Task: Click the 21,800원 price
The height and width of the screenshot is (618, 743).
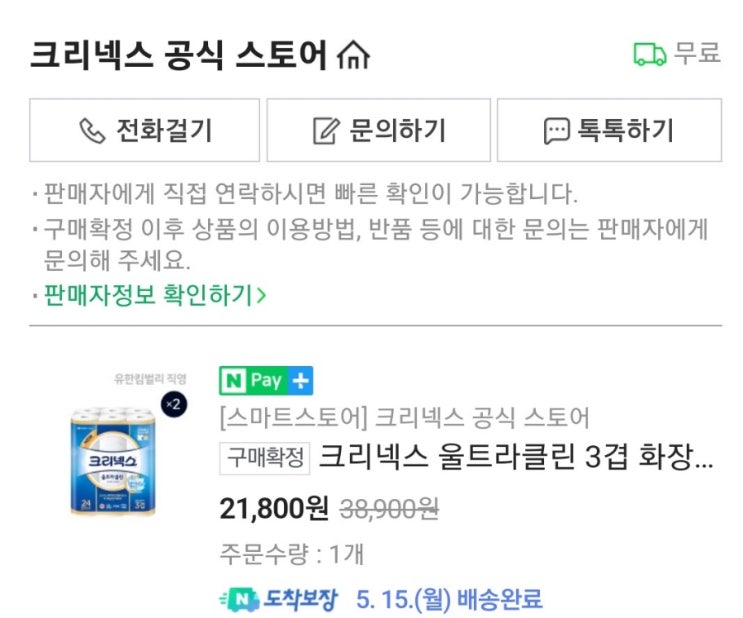Action: (x=274, y=509)
